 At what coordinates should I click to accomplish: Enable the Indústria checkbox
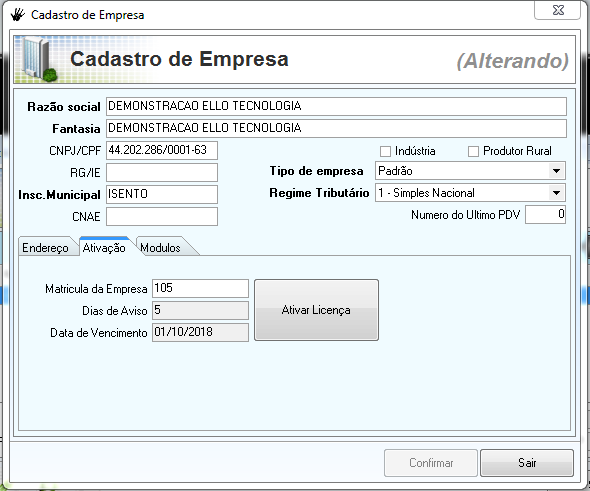[x=385, y=151]
